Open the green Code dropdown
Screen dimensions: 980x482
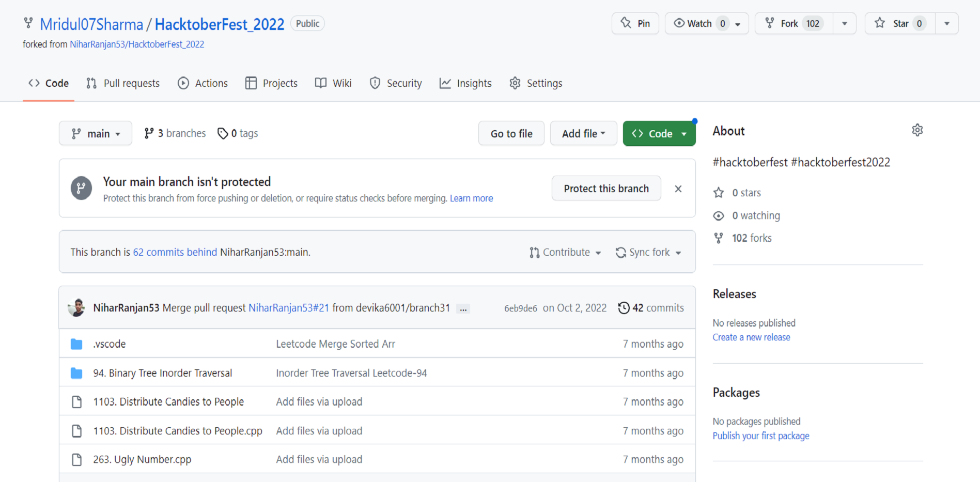tap(659, 133)
